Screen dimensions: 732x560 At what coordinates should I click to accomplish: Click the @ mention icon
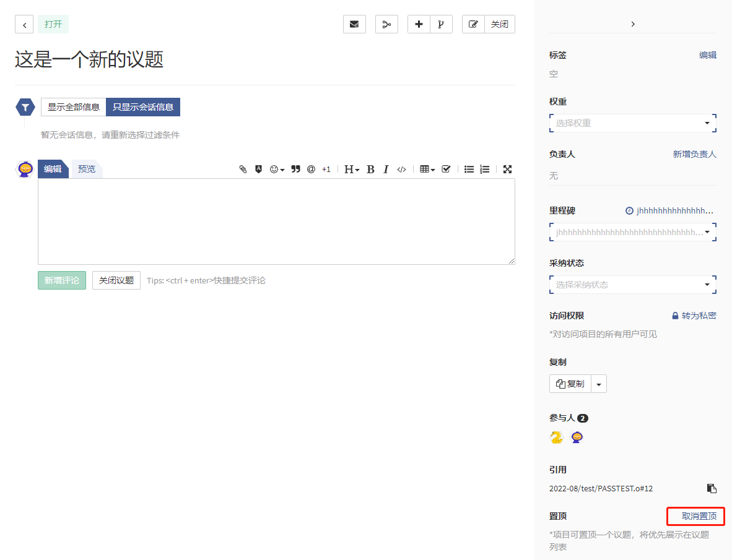click(x=311, y=170)
